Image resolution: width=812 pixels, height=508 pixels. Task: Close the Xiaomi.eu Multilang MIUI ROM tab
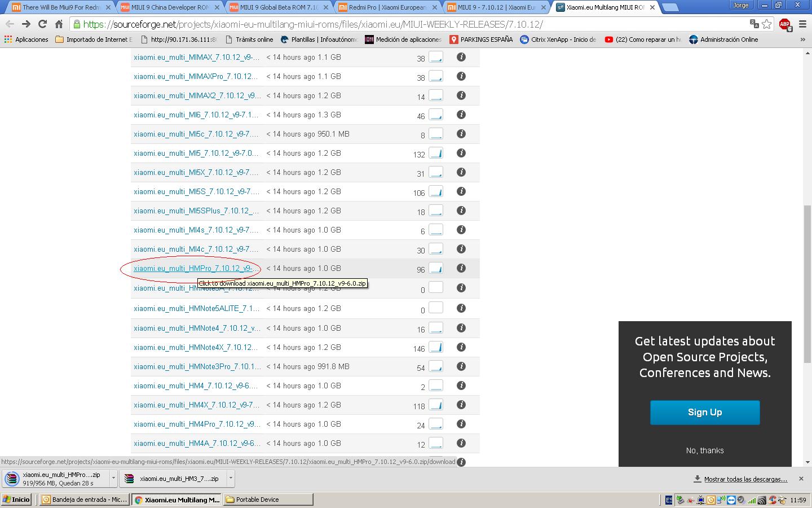pyautogui.click(x=652, y=7)
